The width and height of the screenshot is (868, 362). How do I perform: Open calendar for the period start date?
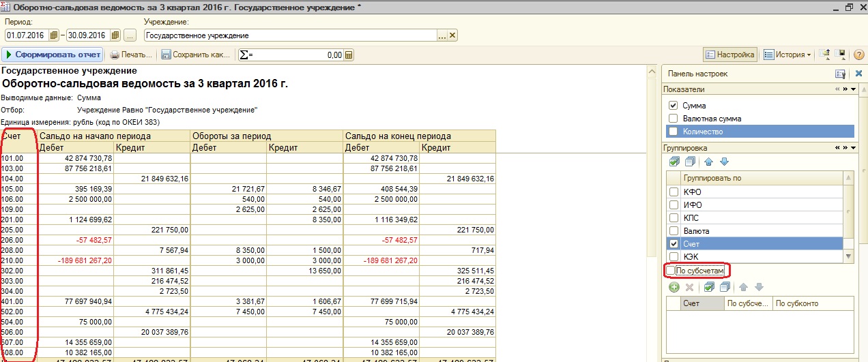tap(55, 35)
